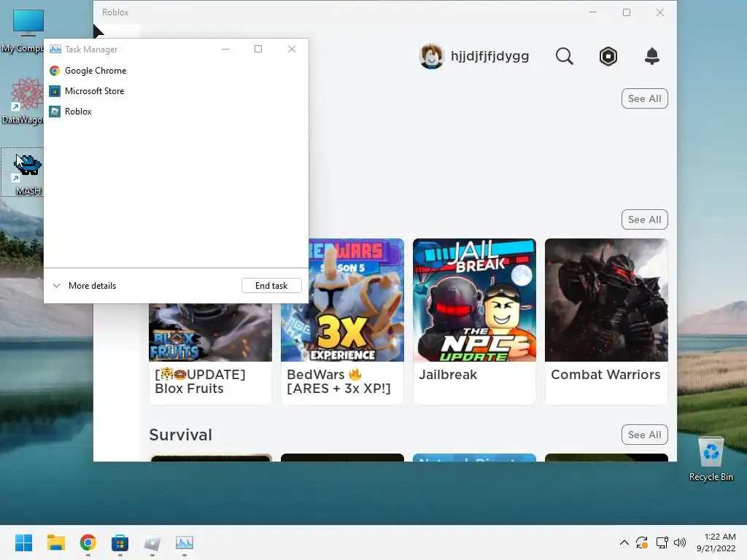Minimize the Task Manager window
Image resolution: width=747 pixels, height=560 pixels.
click(x=225, y=49)
